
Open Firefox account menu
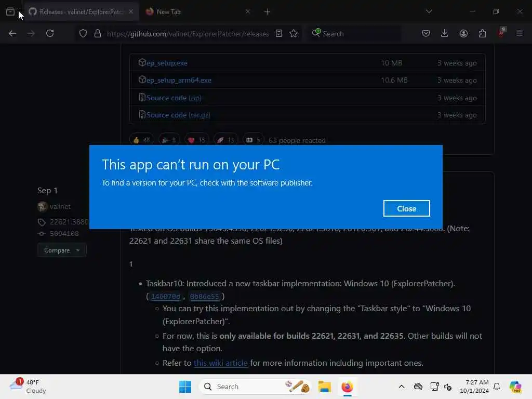[463, 34]
